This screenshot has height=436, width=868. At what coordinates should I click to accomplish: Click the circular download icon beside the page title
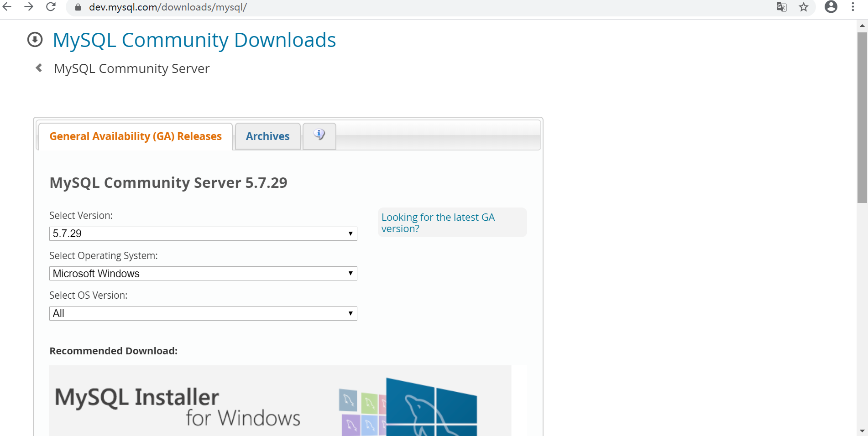coord(35,40)
